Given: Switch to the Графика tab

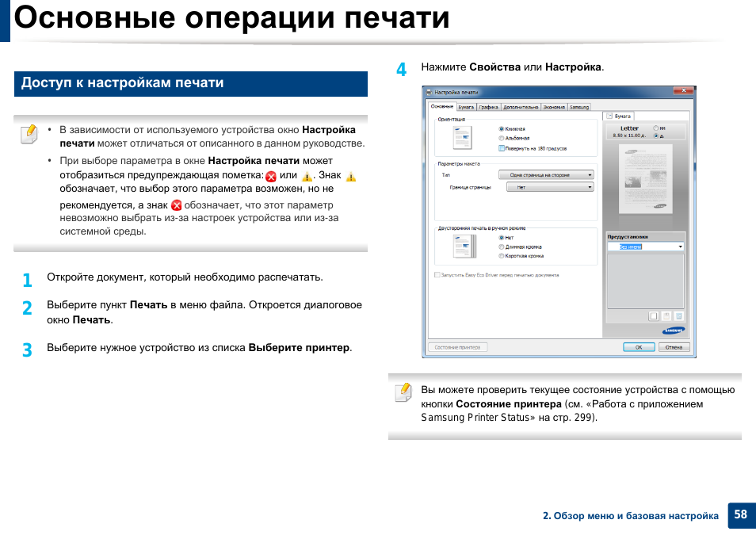Looking at the screenshot, I should coord(488,106).
